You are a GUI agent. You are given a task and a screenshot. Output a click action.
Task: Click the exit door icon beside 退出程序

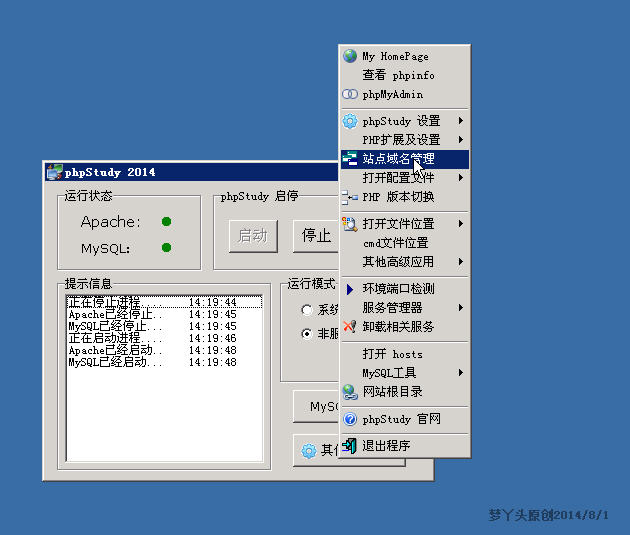(x=349, y=446)
